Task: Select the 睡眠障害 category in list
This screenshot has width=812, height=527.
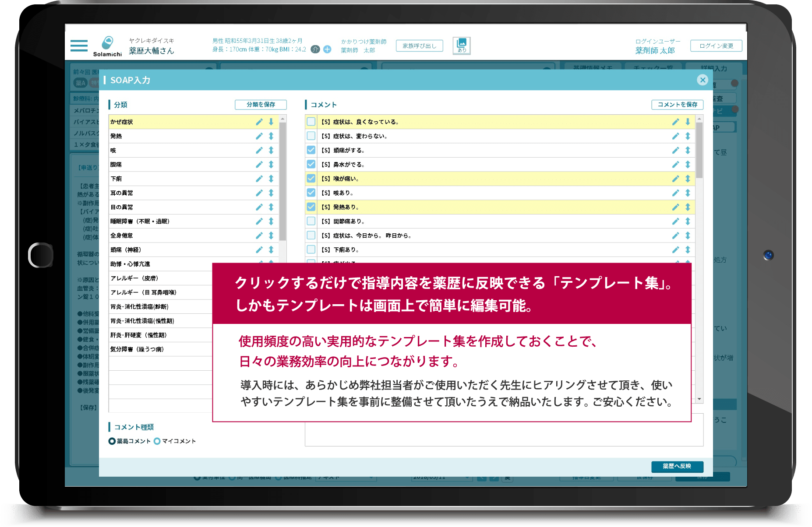Action: (x=140, y=221)
